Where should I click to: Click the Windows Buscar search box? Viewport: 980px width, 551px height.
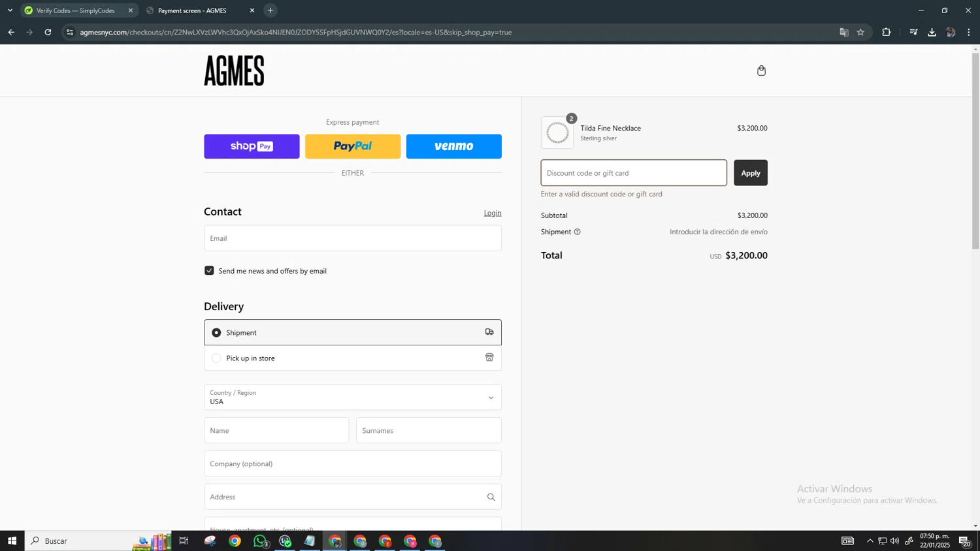coord(78,541)
